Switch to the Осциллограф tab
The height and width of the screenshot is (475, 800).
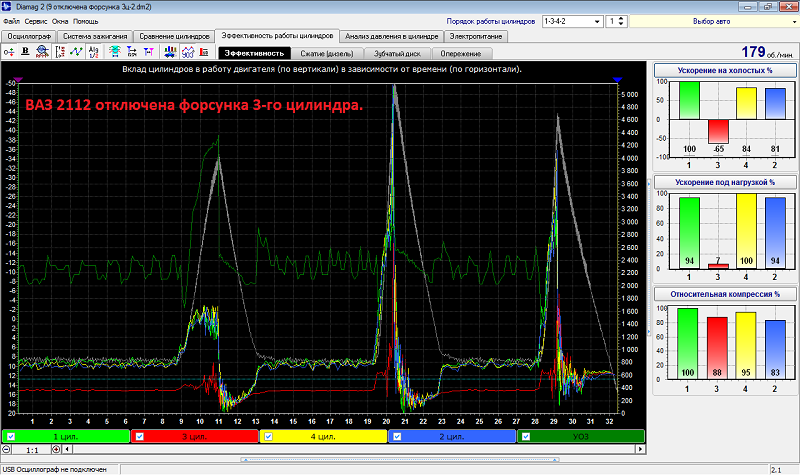point(29,36)
